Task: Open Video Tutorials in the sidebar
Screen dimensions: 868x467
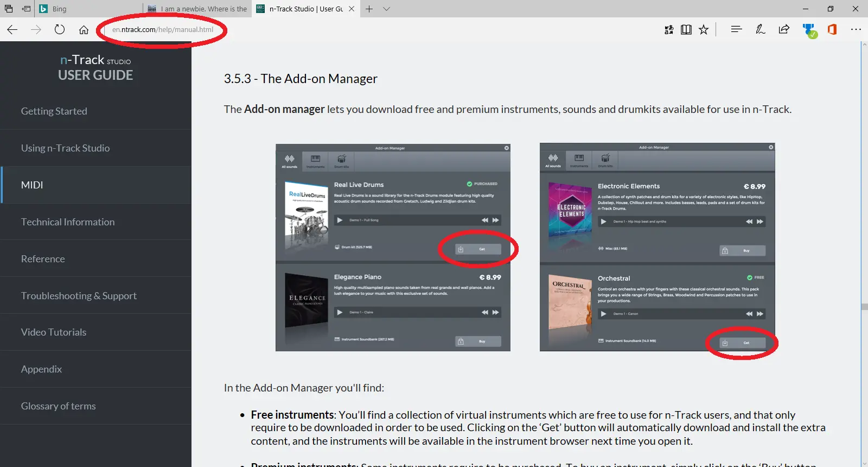Action: tap(54, 332)
